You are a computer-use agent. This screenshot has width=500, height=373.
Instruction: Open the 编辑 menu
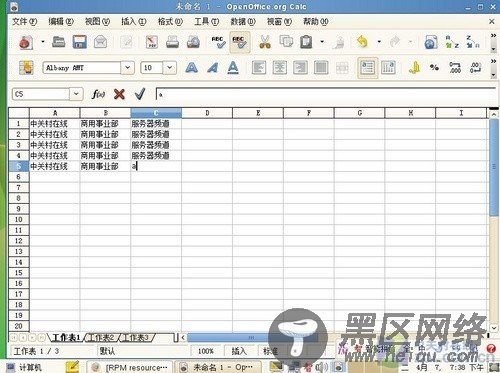(x=61, y=22)
